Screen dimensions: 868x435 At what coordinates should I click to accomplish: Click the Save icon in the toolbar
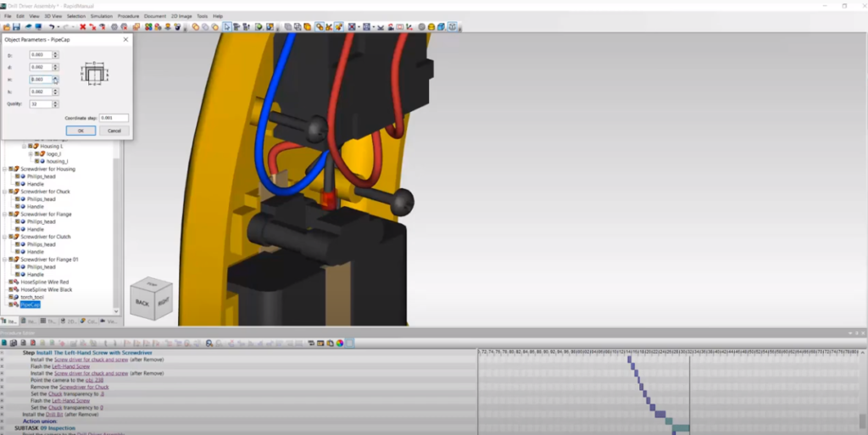point(16,27)
